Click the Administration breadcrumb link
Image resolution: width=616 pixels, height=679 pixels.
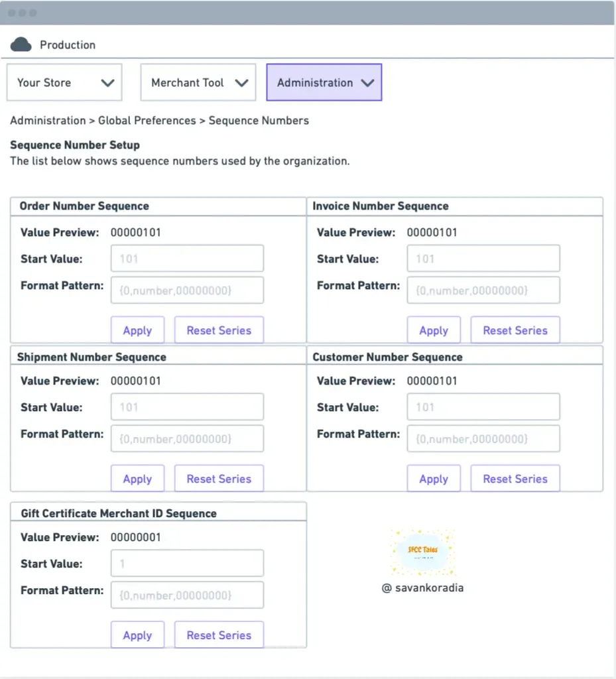coord(47,120)
